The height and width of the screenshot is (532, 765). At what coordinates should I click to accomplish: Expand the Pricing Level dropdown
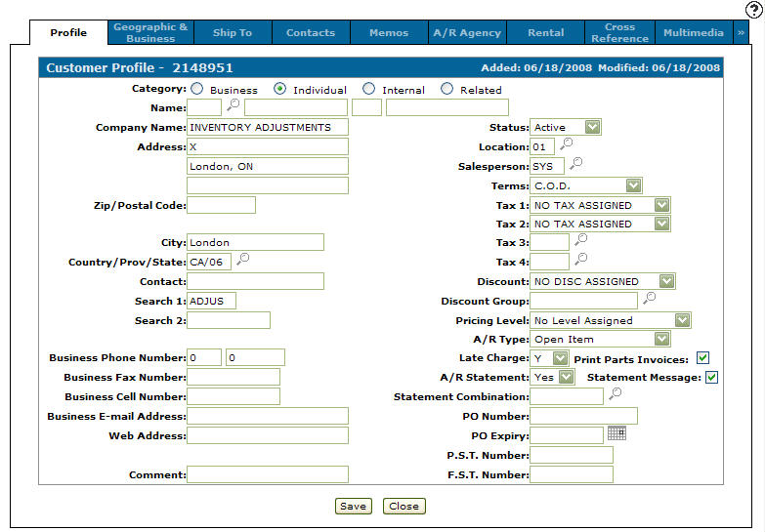tap(682, 320)
